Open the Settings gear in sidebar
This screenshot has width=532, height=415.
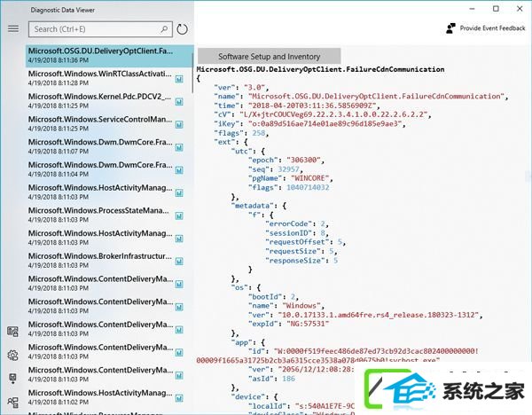pyautogui.click(x=13, y=356)
